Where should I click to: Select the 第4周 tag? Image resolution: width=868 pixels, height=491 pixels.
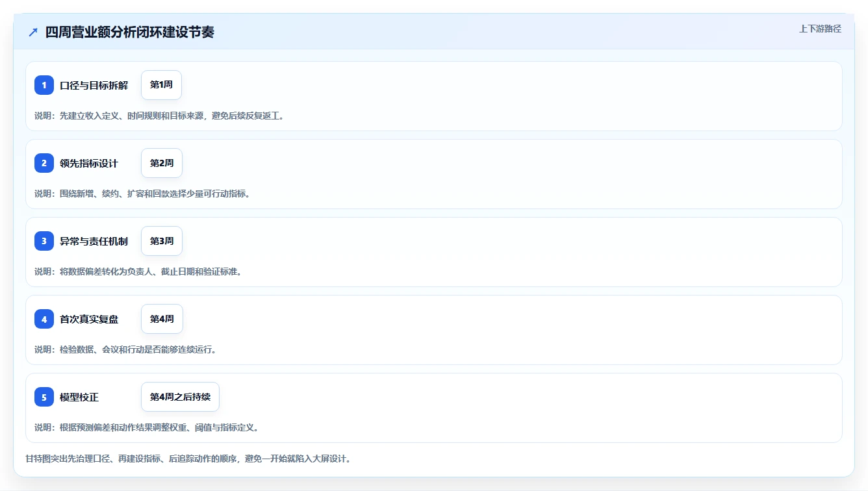point(162,319)
